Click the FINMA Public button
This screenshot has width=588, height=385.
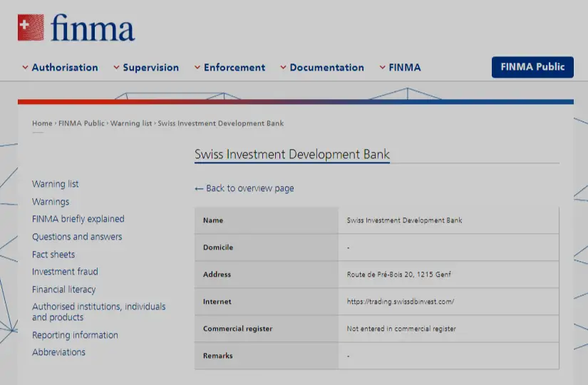pos(532,67)
